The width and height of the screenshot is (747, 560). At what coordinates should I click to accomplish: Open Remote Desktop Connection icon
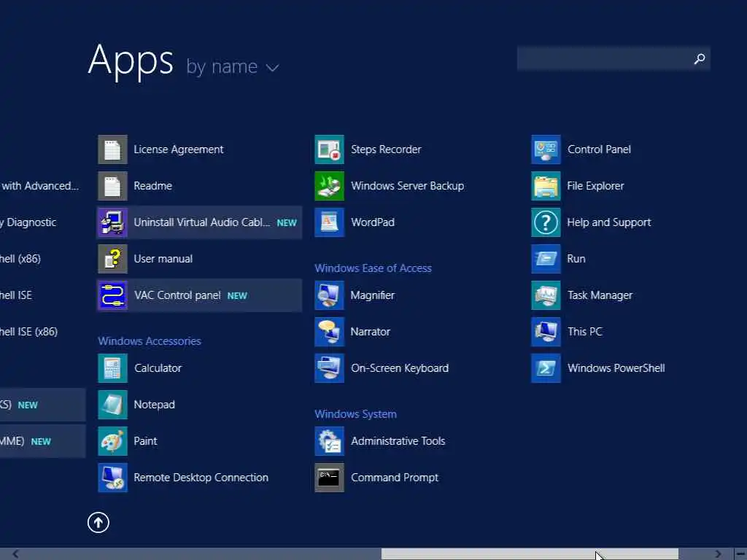[x=112, y=478]
